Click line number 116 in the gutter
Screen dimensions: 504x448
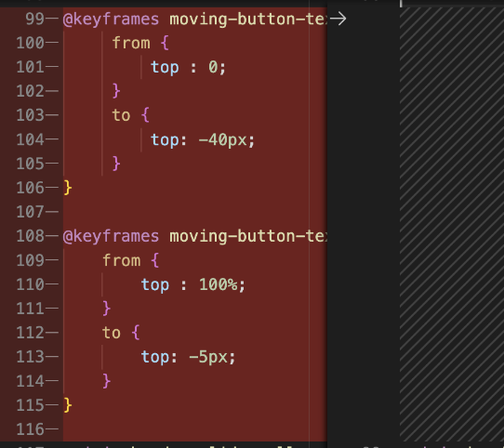[30, 429]
